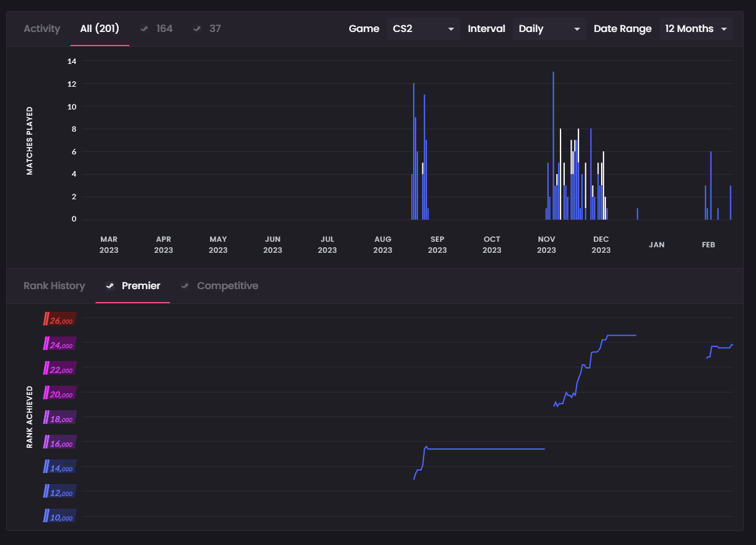Click the FEB axis label

[709, 245]
